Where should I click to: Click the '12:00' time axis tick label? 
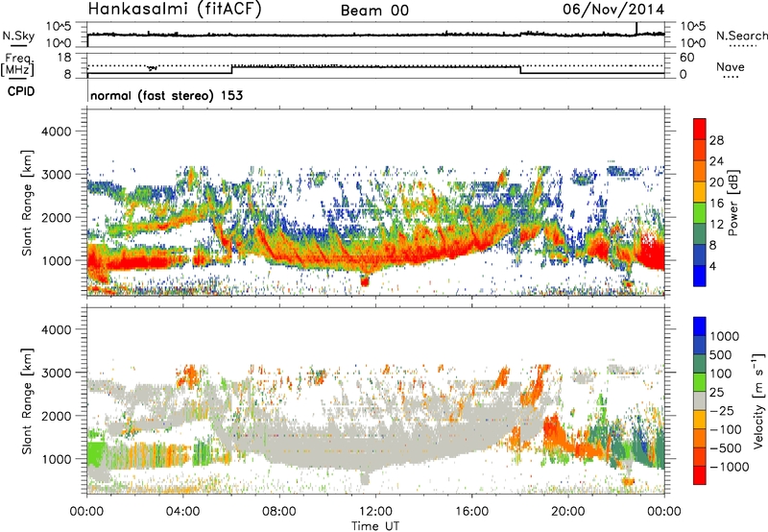[375, 512]
